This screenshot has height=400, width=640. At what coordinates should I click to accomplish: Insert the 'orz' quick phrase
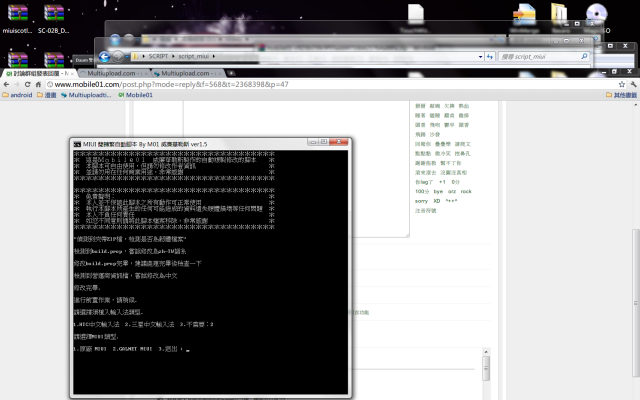pos(452,191)
